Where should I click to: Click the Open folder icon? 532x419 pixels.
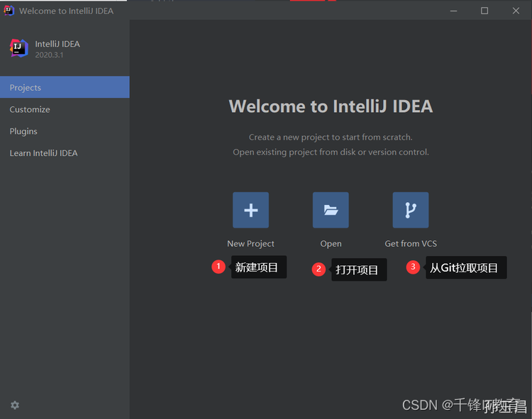331,210
